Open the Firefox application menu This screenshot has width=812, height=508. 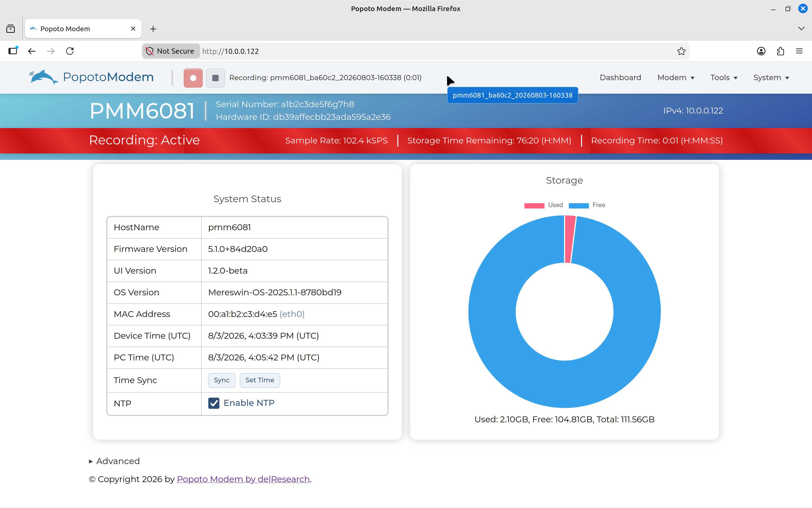coord(799,51)
